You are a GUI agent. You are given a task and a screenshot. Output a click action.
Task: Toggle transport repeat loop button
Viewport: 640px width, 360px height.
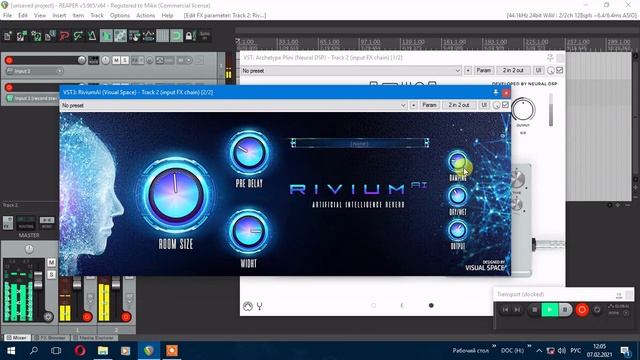click(x=597, y=310)
